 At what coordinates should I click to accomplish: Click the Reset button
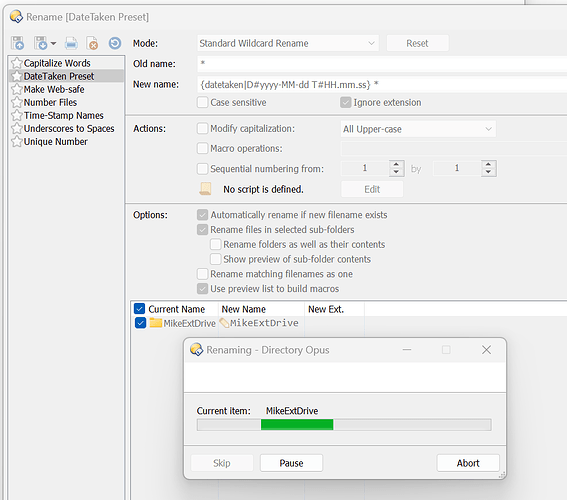point(417,43)
